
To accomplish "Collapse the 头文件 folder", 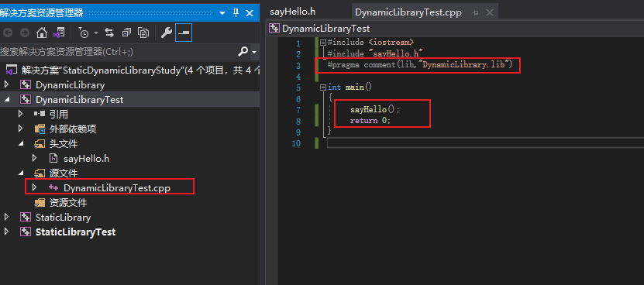I will (x=20, y=144).
